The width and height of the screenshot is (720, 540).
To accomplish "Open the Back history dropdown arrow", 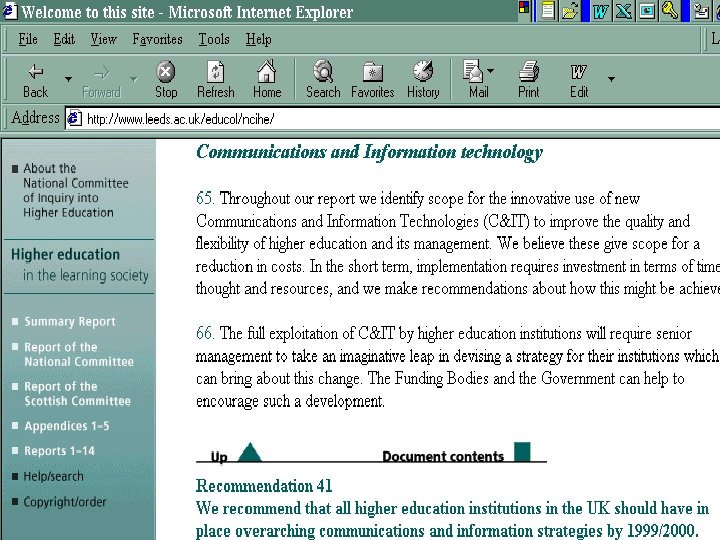I will coord(68,79).
